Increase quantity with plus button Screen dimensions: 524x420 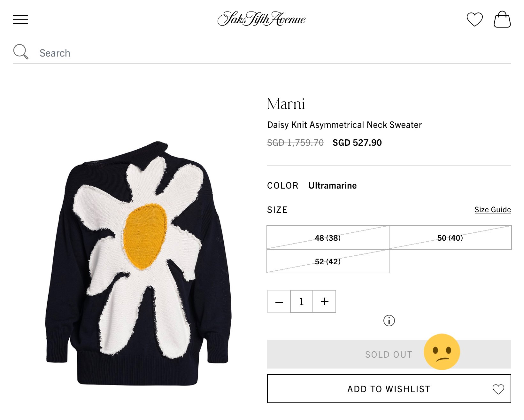click(324, 301)
